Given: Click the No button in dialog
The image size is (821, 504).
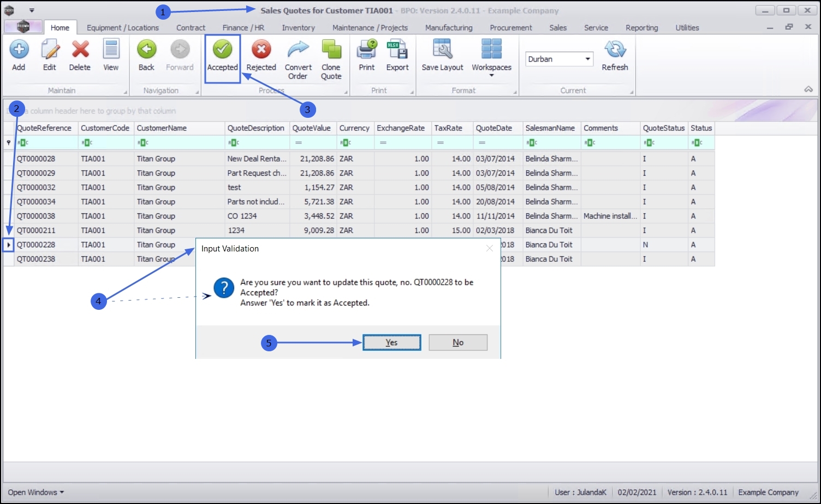Looking at the screenshot, I should pos(458,343).
